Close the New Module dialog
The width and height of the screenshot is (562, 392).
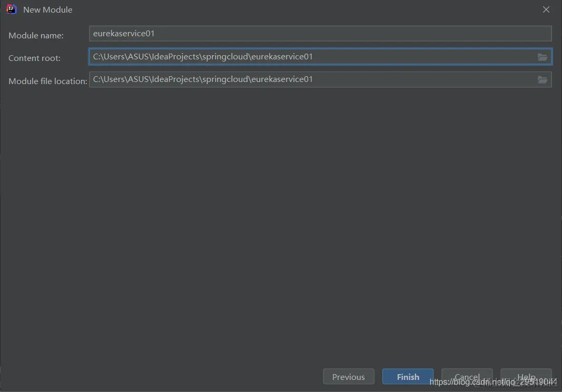click(x=546, y=9)
